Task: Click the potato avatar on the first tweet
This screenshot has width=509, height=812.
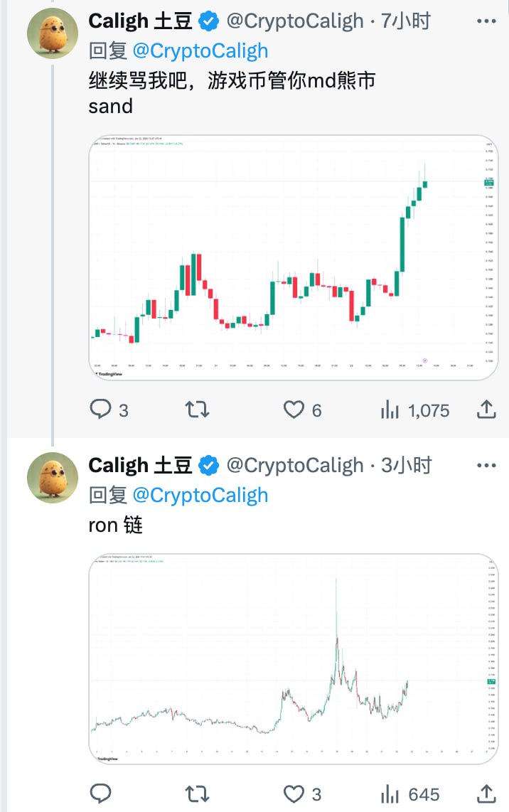Action: click(x=52, y=34)
